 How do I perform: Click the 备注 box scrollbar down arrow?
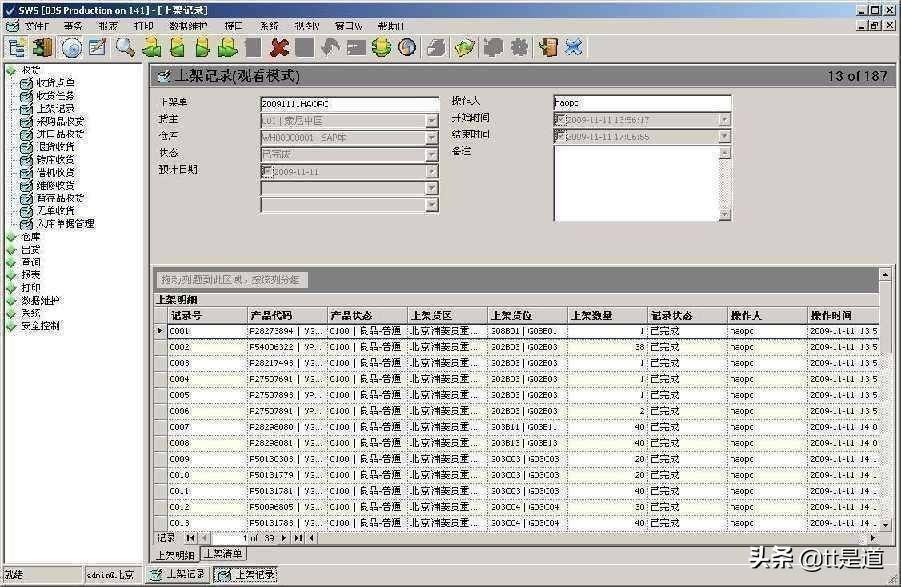pyautogui.click(x=725, y=214)
